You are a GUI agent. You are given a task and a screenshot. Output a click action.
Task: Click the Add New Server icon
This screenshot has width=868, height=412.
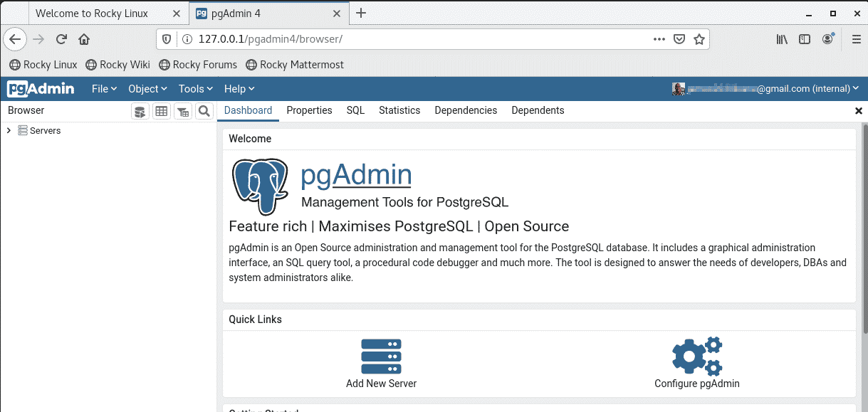coord(381,356)
